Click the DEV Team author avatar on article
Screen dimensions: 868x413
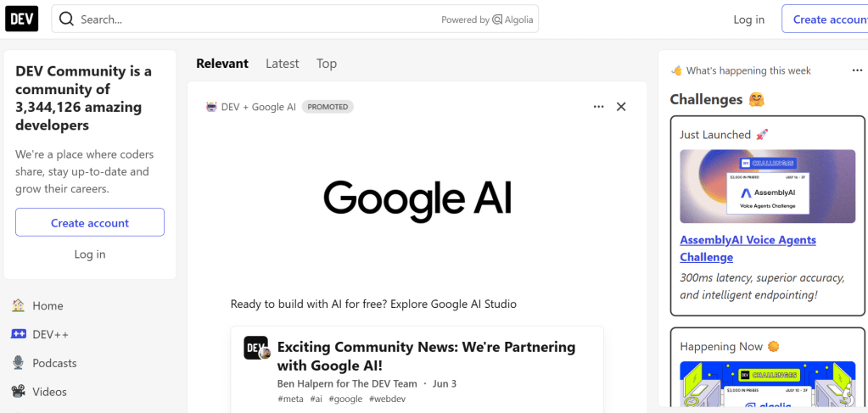256,348
